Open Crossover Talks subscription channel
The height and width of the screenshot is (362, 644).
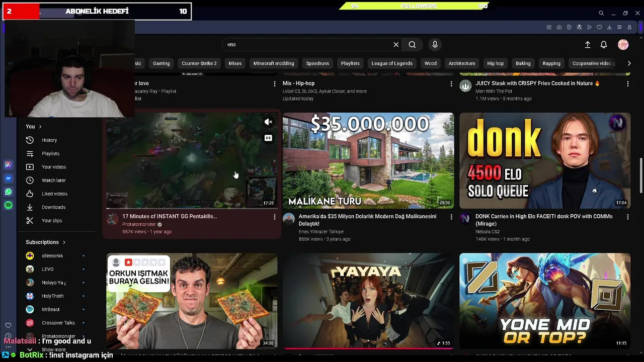coord(58,323)
